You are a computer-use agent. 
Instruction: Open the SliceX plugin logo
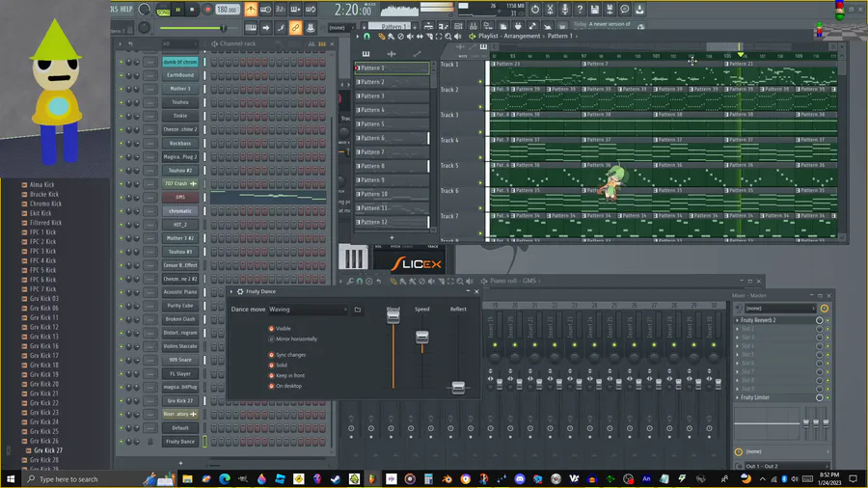[417, 264]
